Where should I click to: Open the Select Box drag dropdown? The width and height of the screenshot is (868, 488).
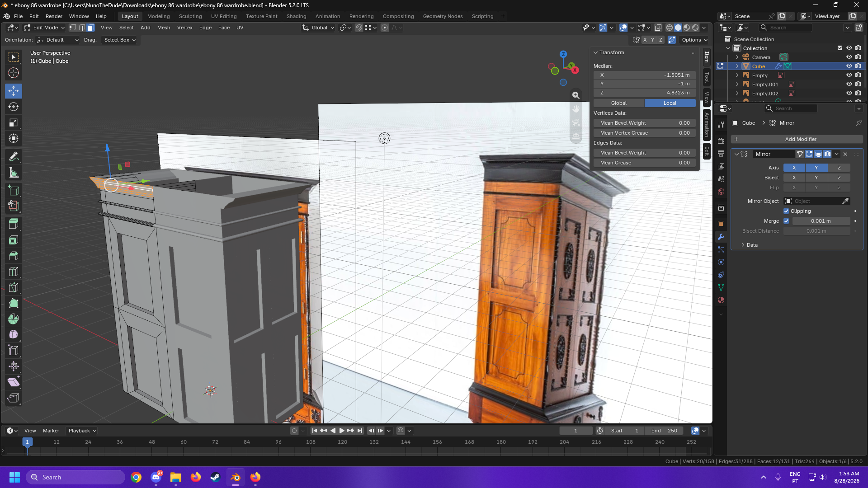coord(119,40)
